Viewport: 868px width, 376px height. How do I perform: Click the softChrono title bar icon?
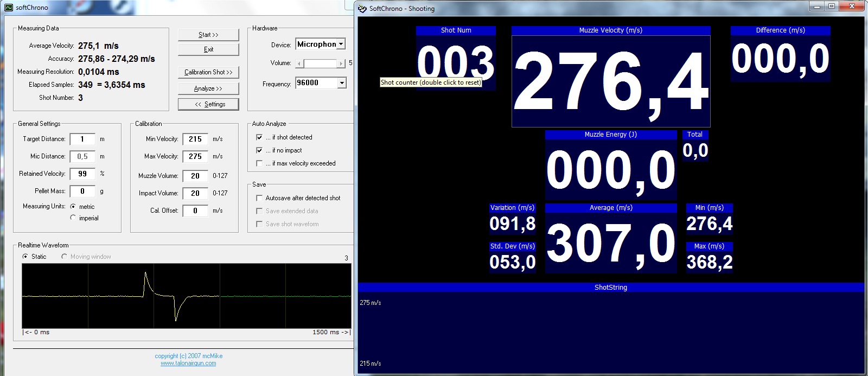point(9,8)
